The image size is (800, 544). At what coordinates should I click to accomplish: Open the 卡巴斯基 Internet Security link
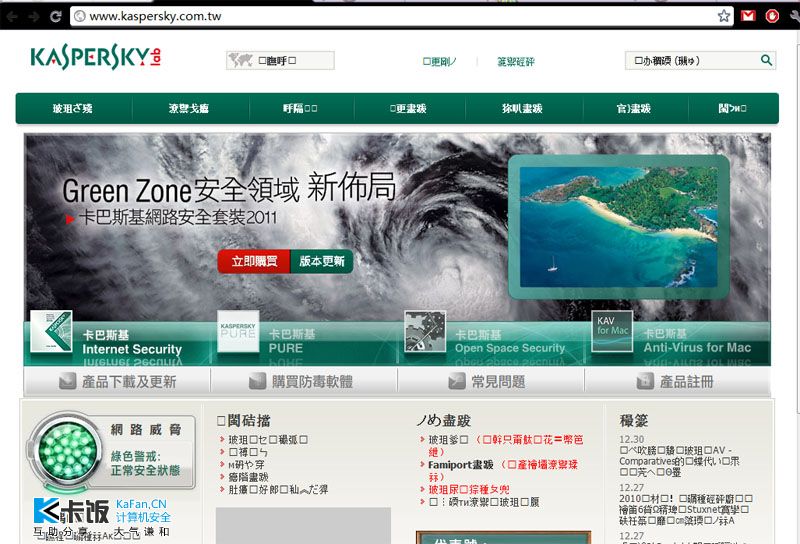point(132,342)
